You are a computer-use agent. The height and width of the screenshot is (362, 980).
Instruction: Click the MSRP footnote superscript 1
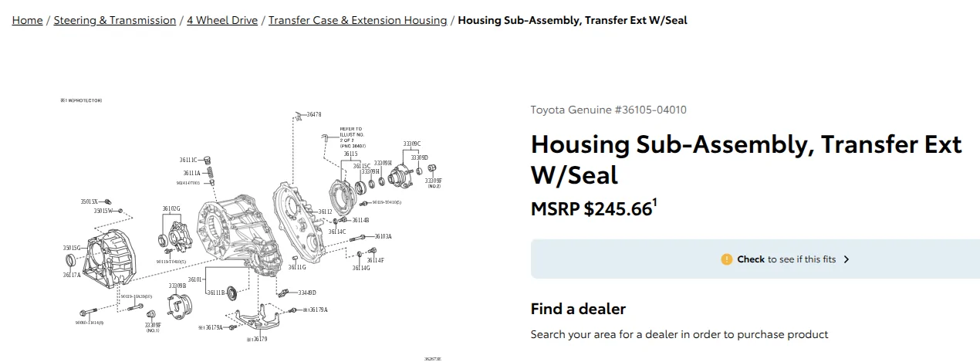tap(654, 202)
